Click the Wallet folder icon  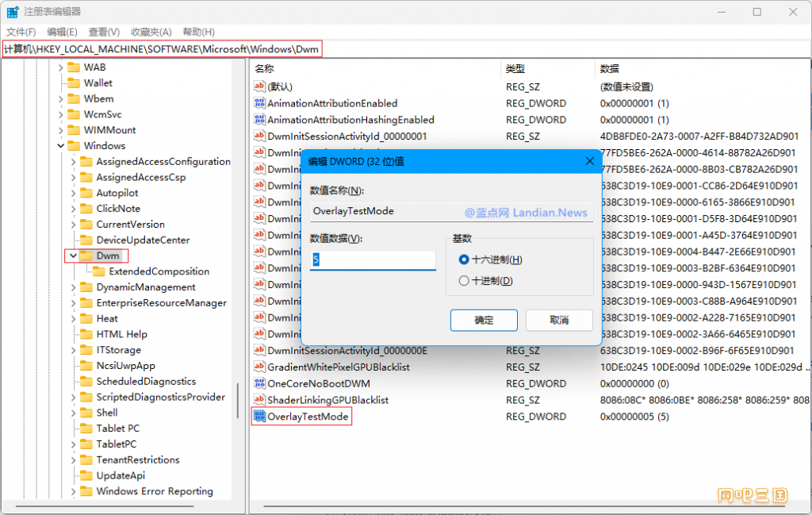click(74, 83)
